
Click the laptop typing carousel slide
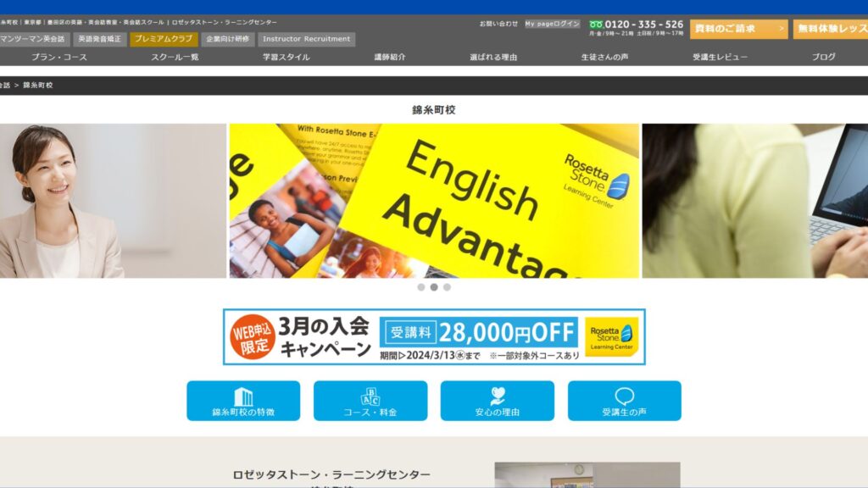[755, 201]
